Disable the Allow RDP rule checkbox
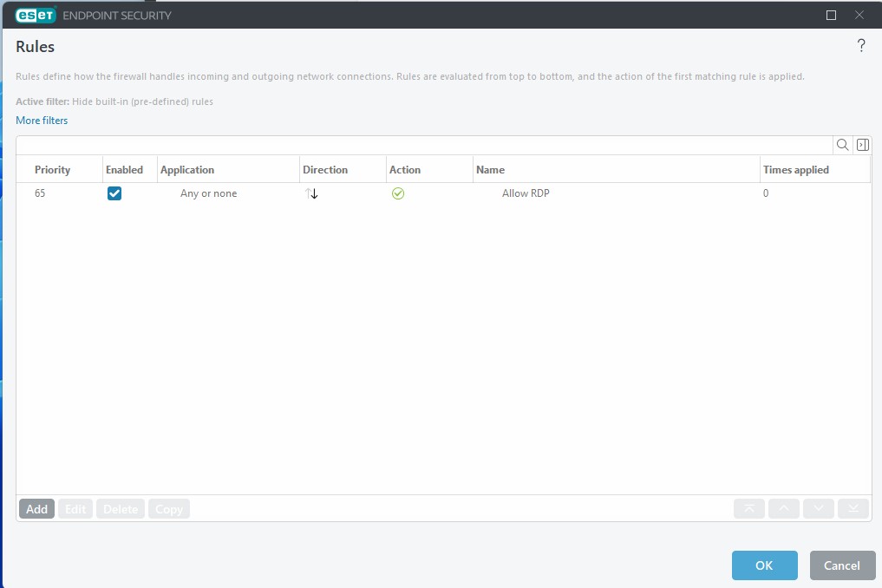882x588 pixels. (114, 193)
